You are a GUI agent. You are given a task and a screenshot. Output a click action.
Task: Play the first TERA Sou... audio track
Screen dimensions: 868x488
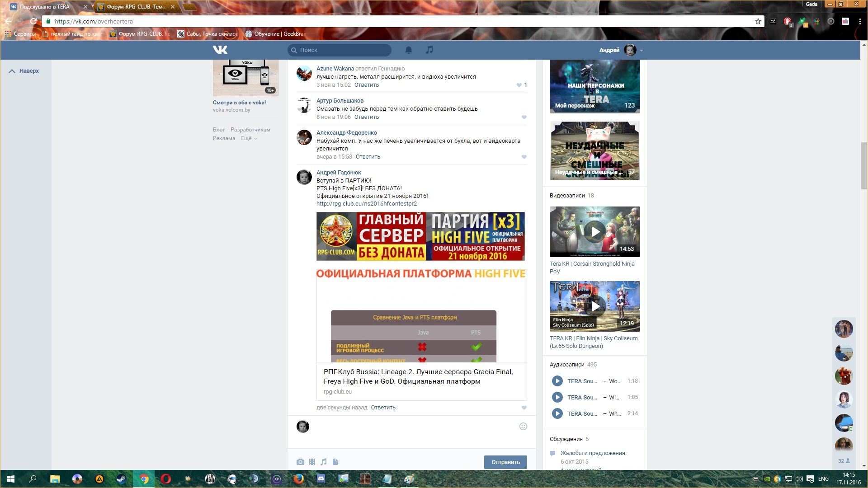coord(557,381)
